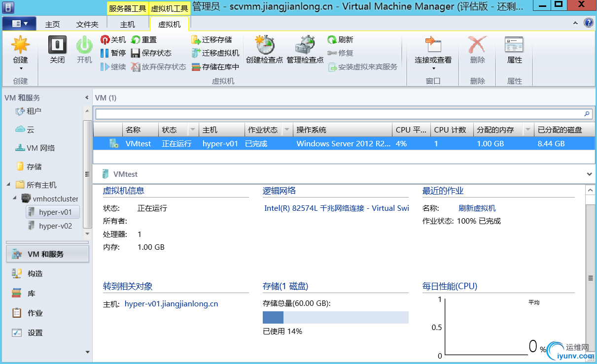Image resolution: width=597 pixels, height=364 pixels.
Task: Switch to the 主页 ribbon tab
Action: (x=52, y=24)
